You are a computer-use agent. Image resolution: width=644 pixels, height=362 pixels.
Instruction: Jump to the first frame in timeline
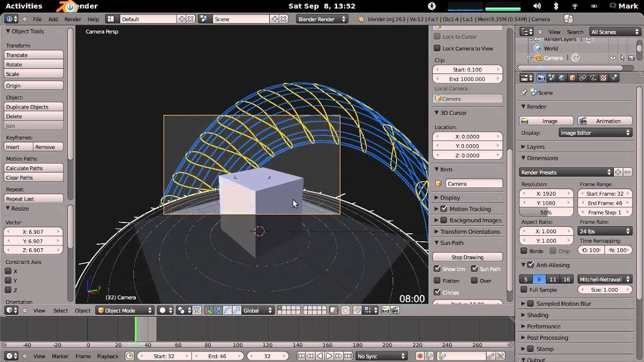coord(300,356)
